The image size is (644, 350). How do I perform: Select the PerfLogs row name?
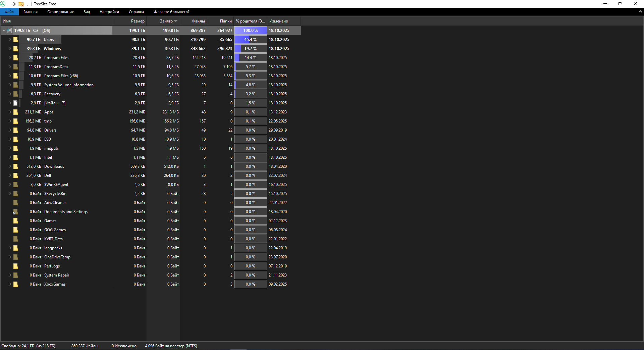click(x=52, y=266)
